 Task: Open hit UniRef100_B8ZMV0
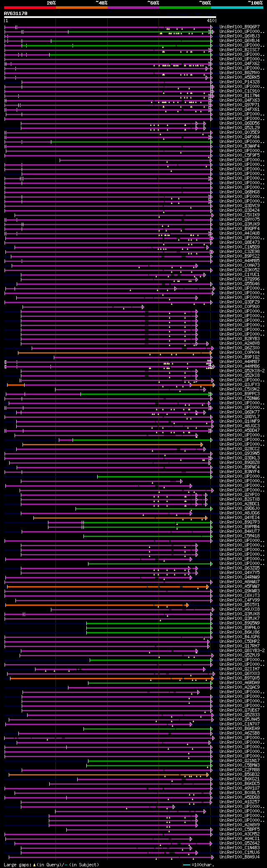click(239, 73)
